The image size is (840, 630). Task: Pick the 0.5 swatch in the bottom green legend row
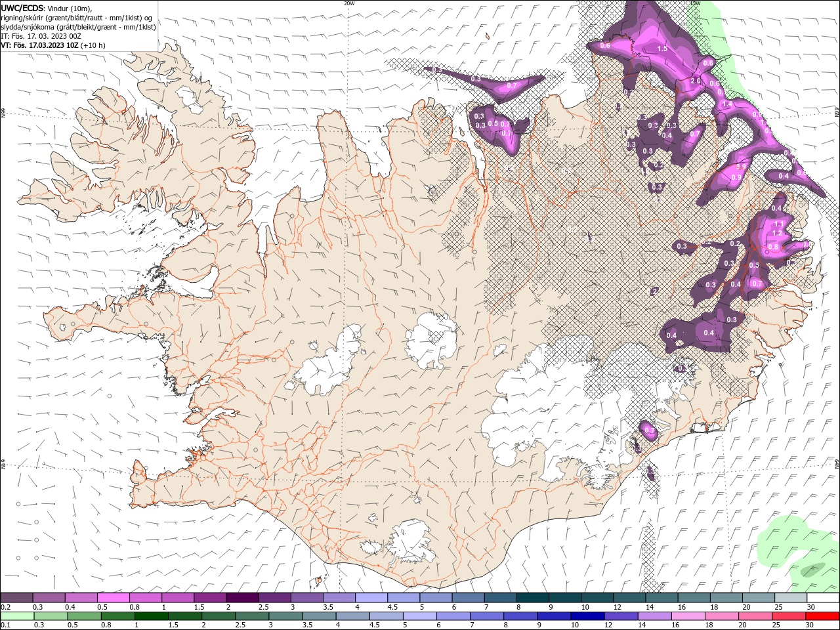pos(84,616)
